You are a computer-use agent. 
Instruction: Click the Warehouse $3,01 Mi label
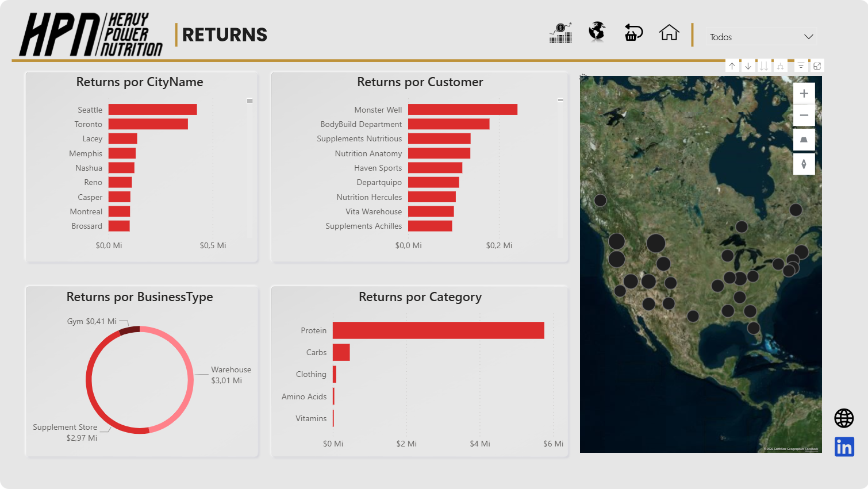tap(231, 375)
